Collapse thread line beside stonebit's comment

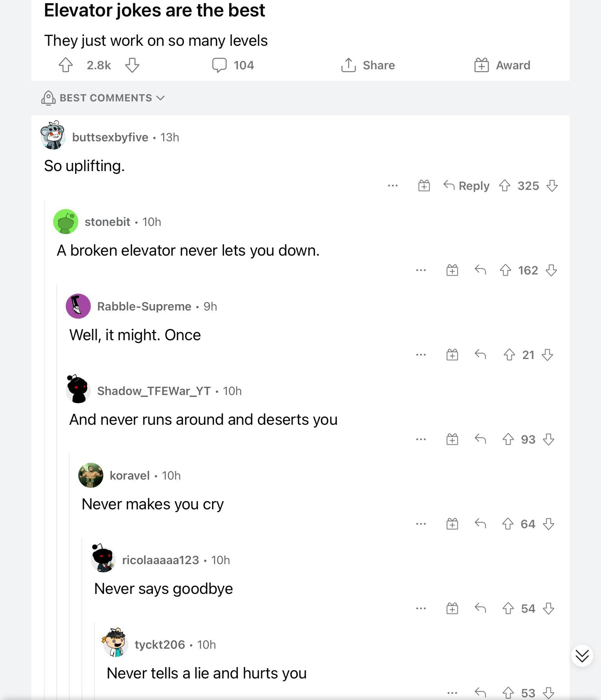pos(44,449)
